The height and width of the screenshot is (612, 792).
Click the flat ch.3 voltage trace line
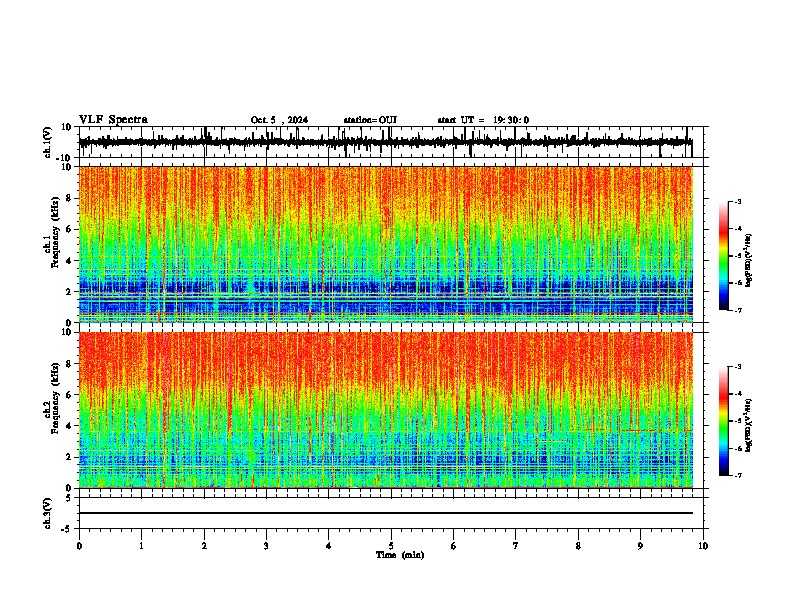click(x=386, y=513)
